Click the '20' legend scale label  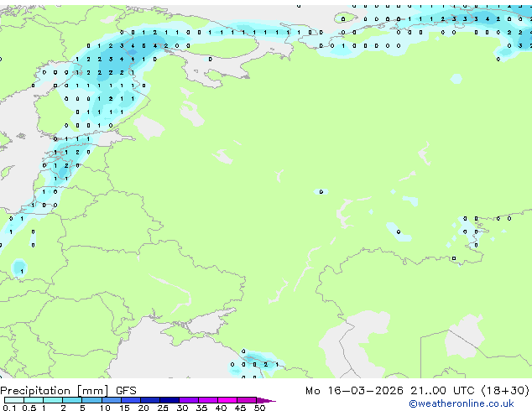tap(143, 408)
